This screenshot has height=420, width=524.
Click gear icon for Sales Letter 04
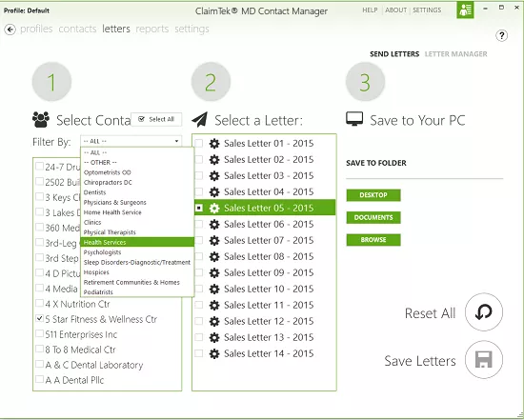(214, 191)
